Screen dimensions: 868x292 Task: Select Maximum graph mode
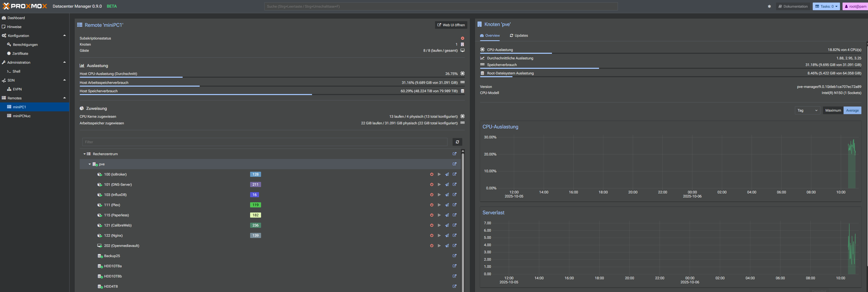pyautogui.click(x=833, y=110)
